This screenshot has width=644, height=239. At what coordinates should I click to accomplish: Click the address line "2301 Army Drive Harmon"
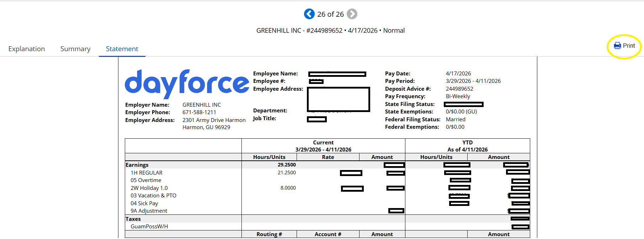click(214, 120)
